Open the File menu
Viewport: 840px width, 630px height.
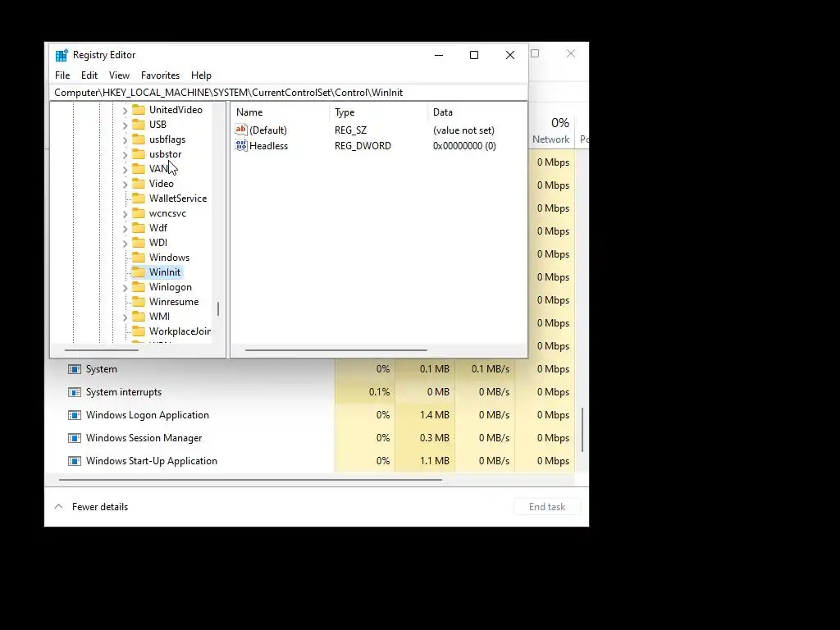pos(62,75)
